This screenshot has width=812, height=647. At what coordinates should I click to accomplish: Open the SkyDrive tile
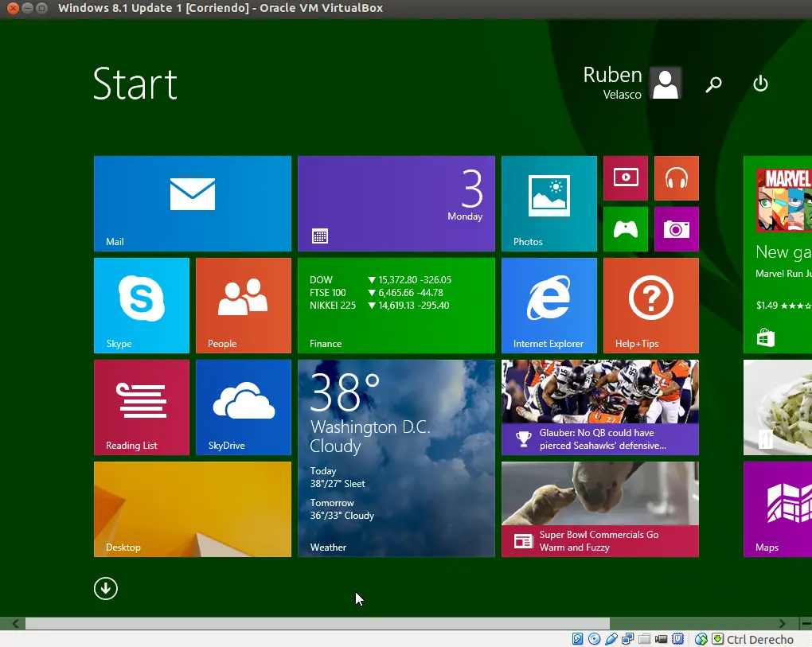pyautogui.click(x=244, y=407)
